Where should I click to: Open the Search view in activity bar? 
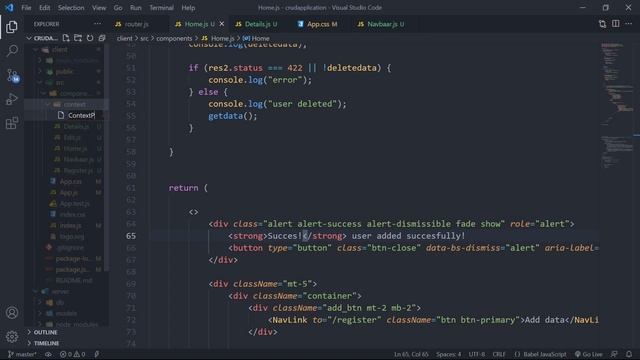[12, 51]
